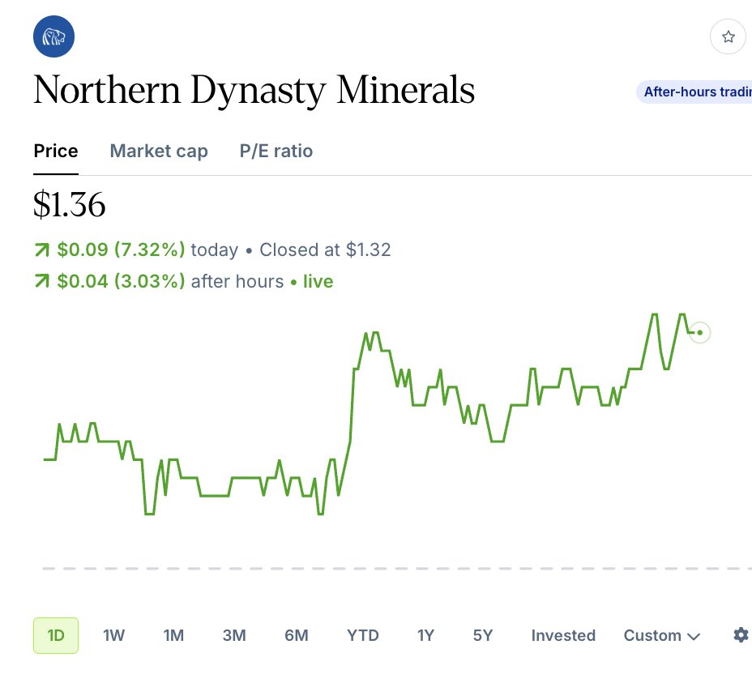
Task: Click the $1.36 current price
Action: tap(70, 204)
